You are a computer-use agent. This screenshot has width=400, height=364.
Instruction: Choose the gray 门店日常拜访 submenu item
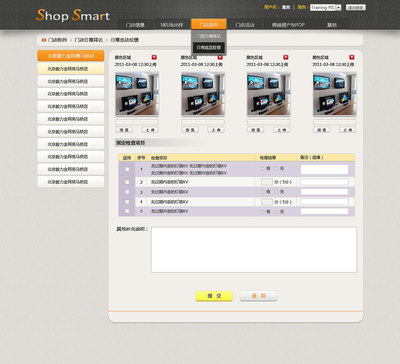209,36
